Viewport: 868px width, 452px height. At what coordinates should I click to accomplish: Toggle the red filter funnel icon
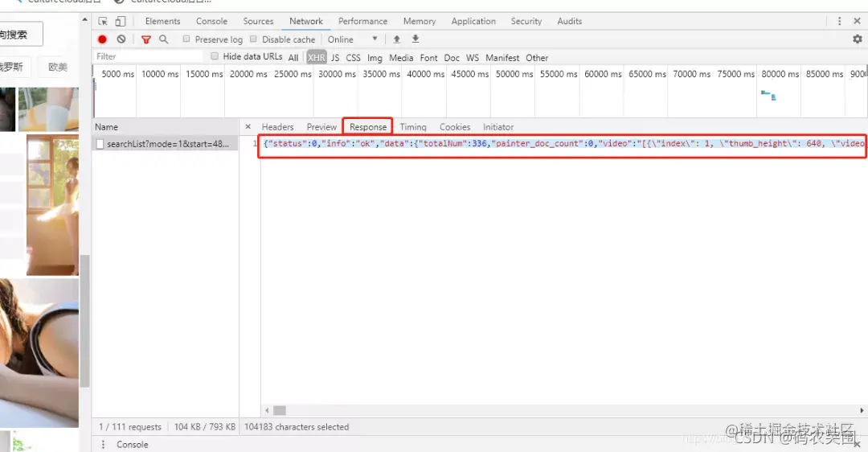(x=146, y=39)
